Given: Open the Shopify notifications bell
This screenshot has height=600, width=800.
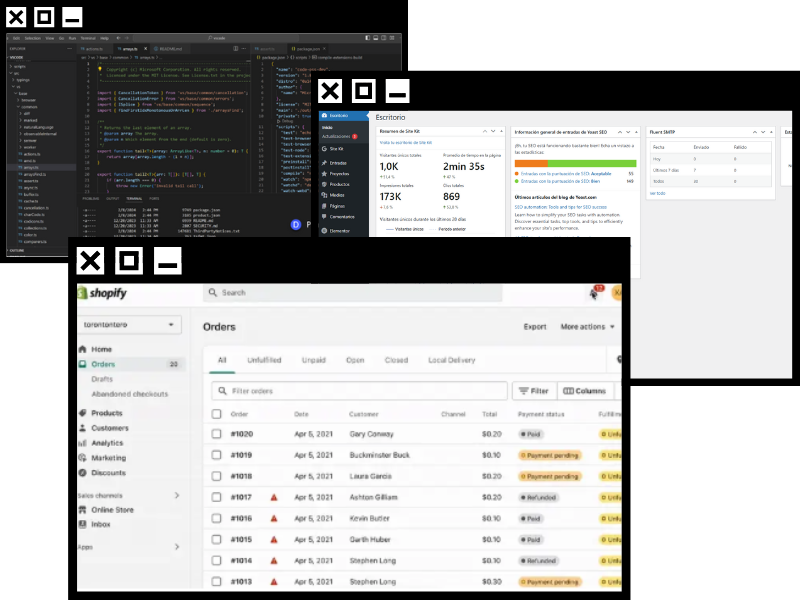Looking at the screenshot, I should pyautogui.click(x=593, y=293).
